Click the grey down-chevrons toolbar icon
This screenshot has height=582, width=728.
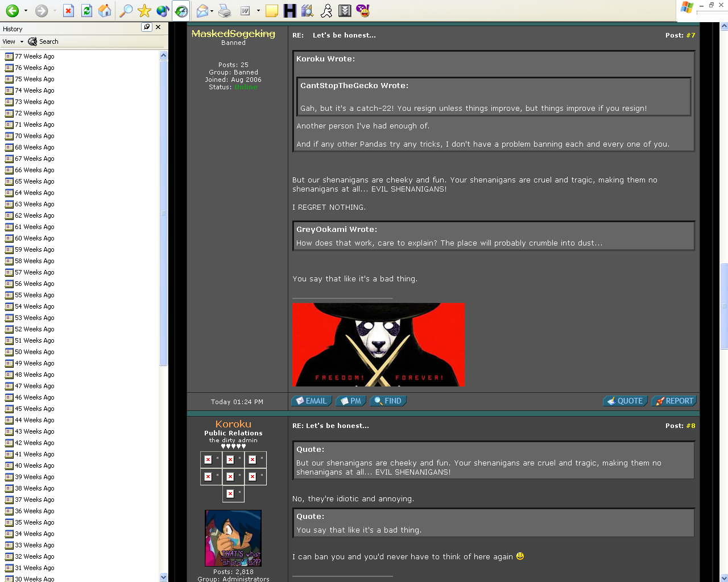[345, 11]
